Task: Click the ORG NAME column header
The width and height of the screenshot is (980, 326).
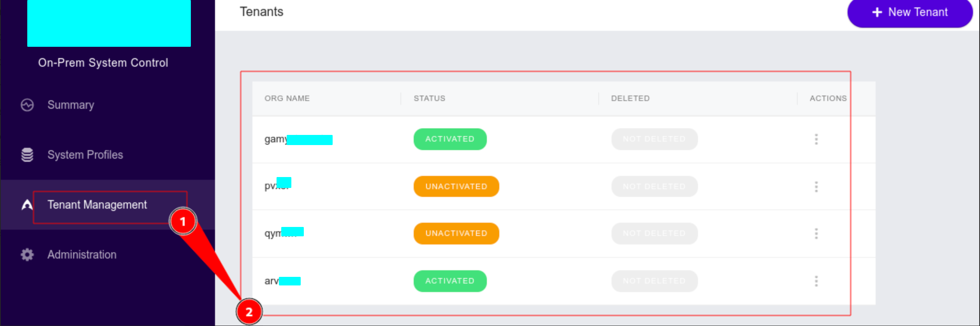Action: [287, 98]
